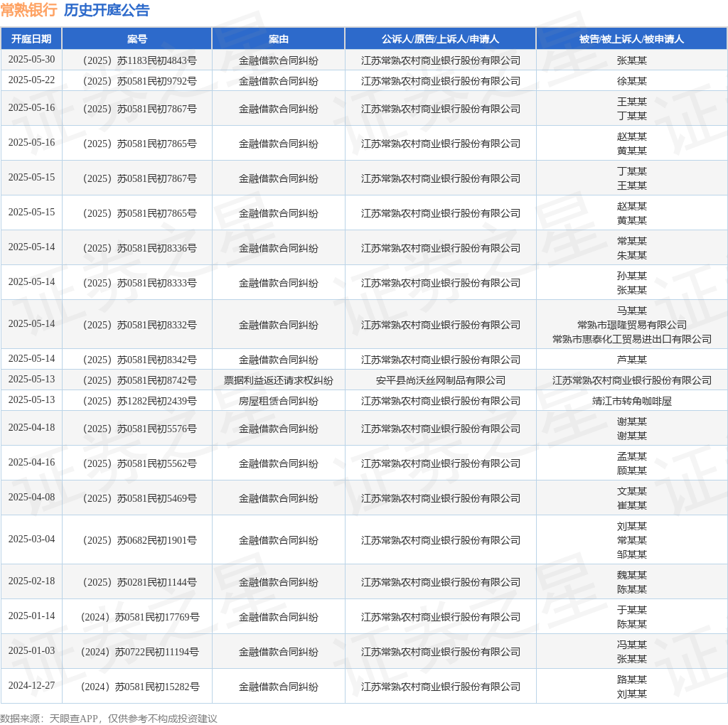Click cause 票据利益返还请求权纠纷
The height and width of the screenshot is (725, 728).
[279, 380]
